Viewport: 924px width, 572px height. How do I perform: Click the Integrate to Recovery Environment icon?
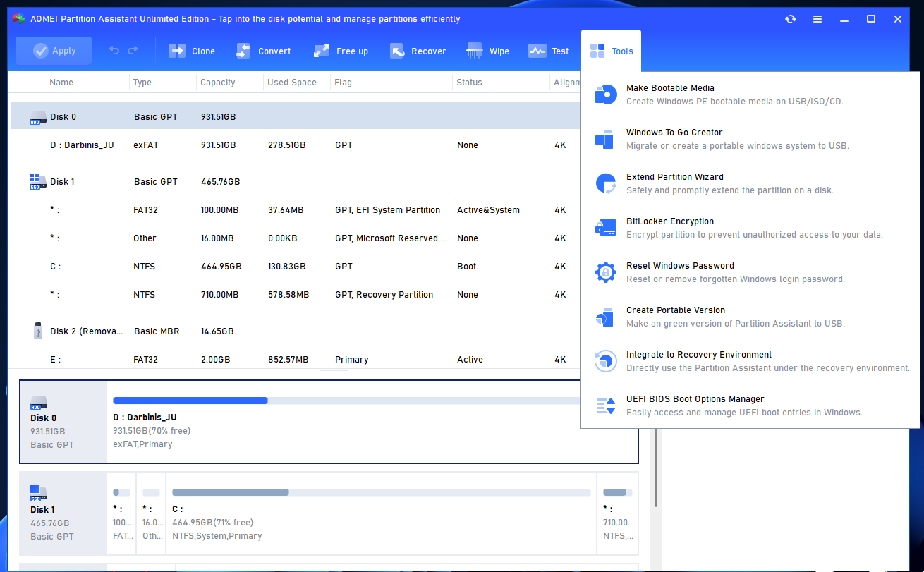606,361
